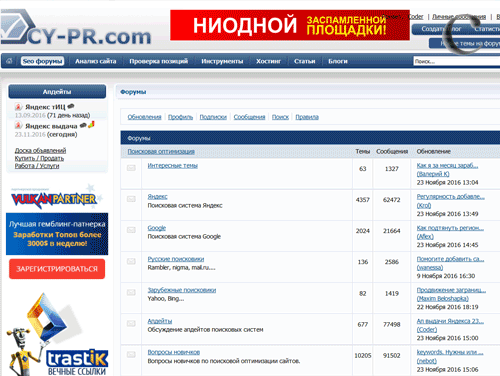Open the Подписки link
This screenshot has width=500, height=376.
click(213, 117)
